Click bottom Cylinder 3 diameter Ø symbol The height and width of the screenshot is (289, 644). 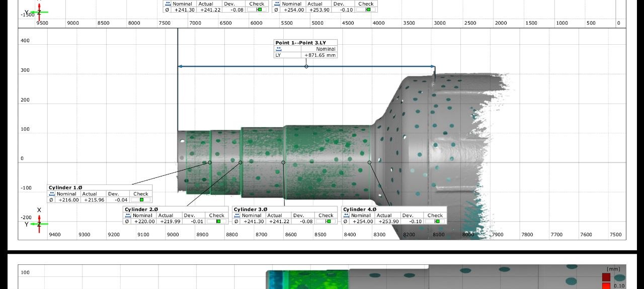(236, 221)
